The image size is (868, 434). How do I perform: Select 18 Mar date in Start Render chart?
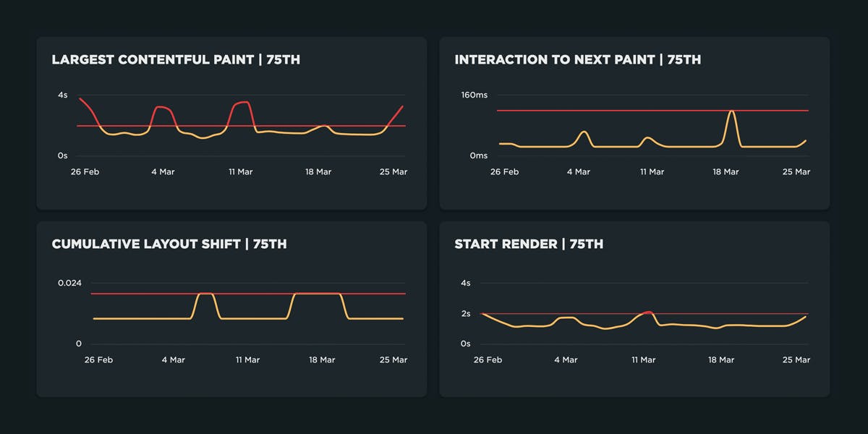click(721, 360)
